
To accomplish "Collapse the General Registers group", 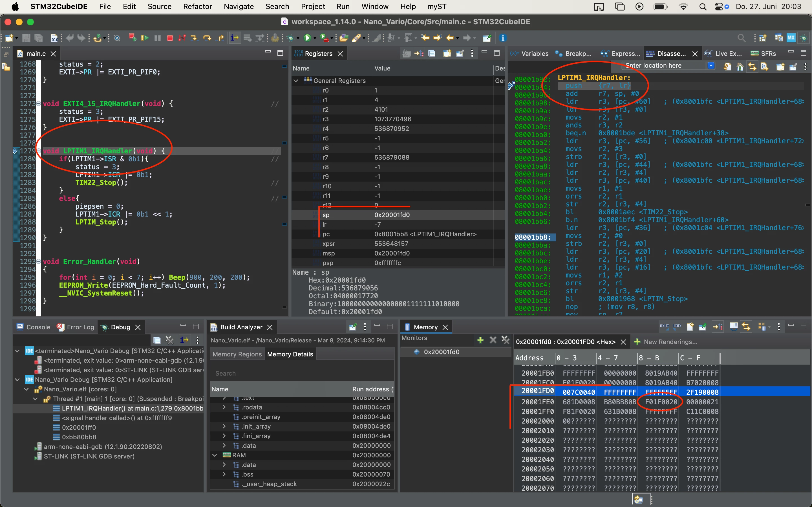I will (x=296, y=80).
